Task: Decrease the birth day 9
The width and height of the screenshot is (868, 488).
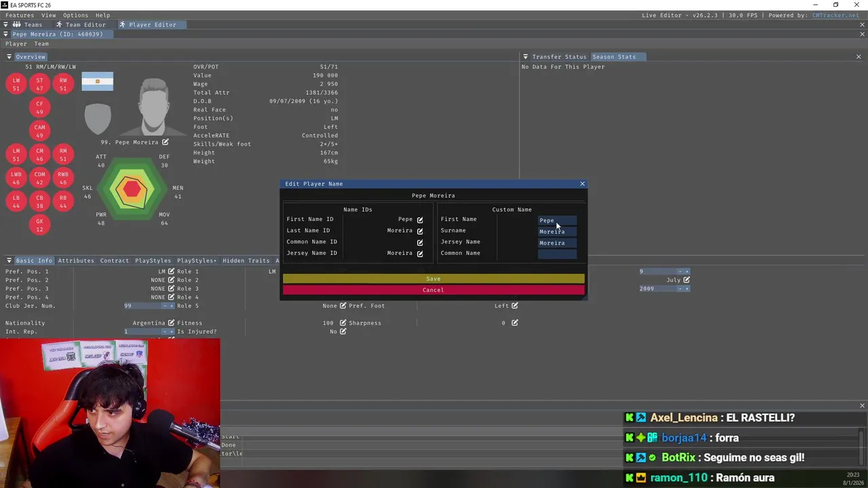Action: tap(680, 271)
